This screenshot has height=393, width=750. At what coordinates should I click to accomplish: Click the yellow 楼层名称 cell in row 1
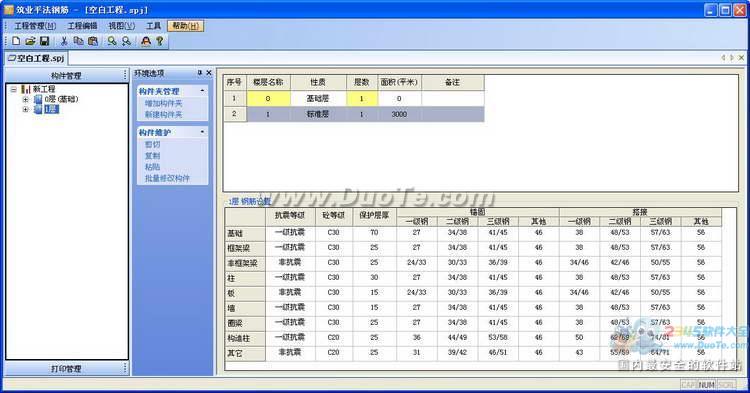coord(268,98)
